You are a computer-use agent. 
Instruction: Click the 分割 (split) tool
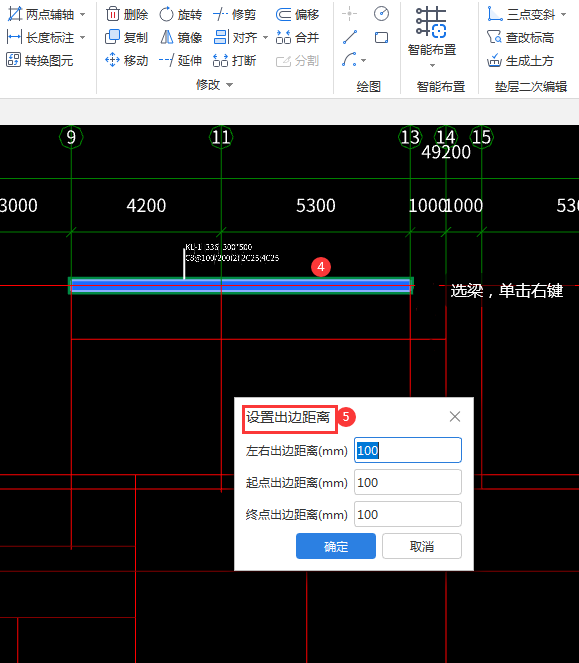[297, 61]
